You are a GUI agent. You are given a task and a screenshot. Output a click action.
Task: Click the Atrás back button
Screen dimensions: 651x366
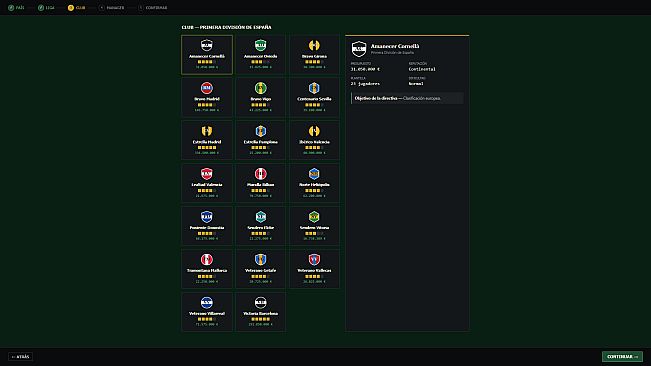coord(20,357)
